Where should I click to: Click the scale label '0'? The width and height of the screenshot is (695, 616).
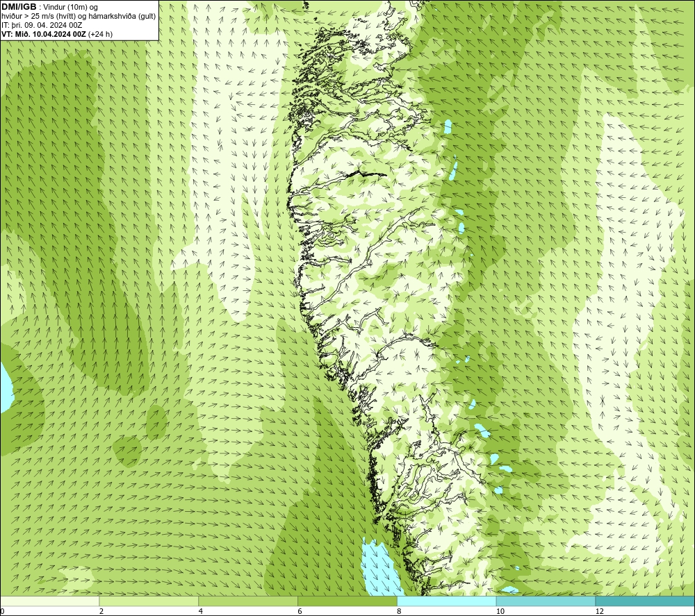pos(3,611)
